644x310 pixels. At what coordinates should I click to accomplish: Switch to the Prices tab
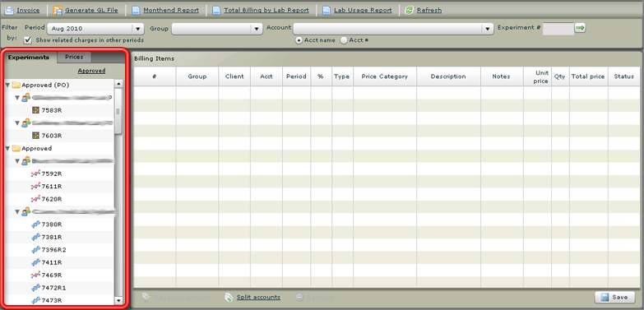coord(74,57)
